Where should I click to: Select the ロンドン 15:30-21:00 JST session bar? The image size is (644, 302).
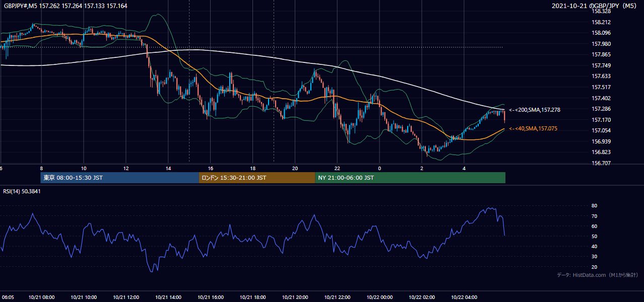click(257, 178)
